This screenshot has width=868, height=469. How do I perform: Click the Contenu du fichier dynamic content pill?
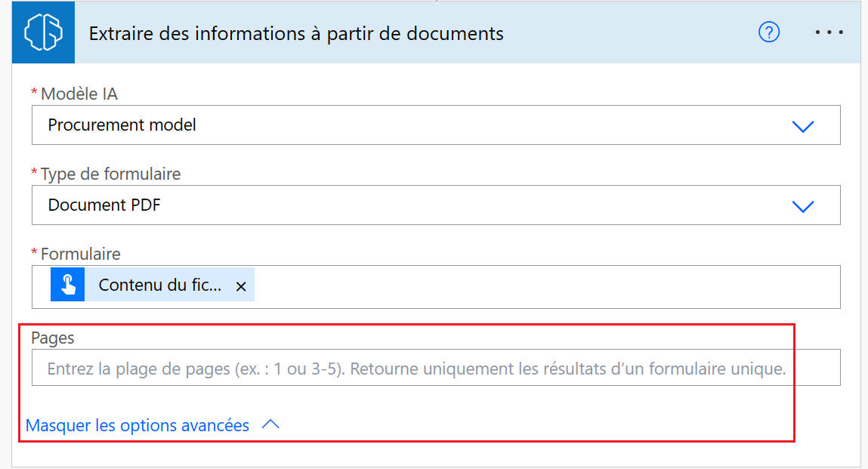(x=151, y=285)
